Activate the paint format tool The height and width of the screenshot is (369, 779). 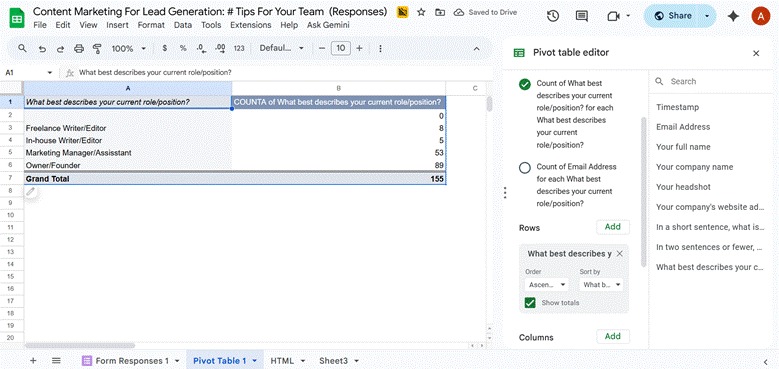(x=97, y=49)
